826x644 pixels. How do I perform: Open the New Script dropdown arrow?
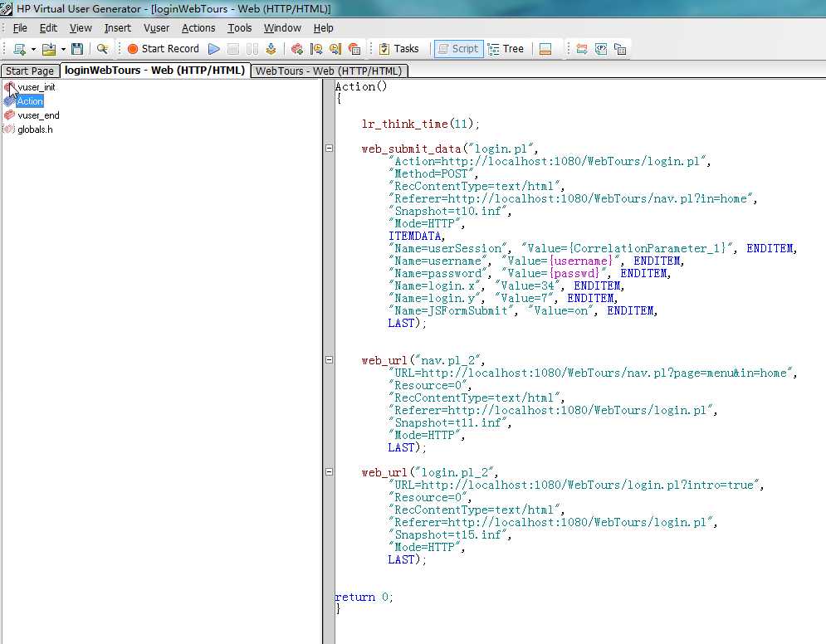tap(33, 49)
